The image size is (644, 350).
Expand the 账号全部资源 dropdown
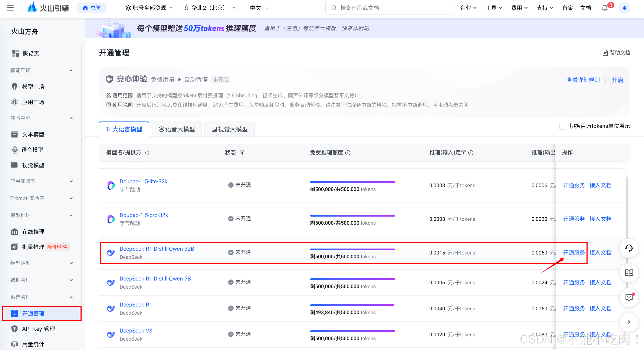coord(149,8)
